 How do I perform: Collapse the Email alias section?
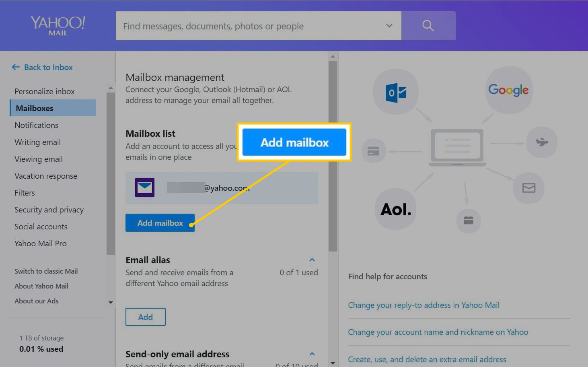coord(312,260)
